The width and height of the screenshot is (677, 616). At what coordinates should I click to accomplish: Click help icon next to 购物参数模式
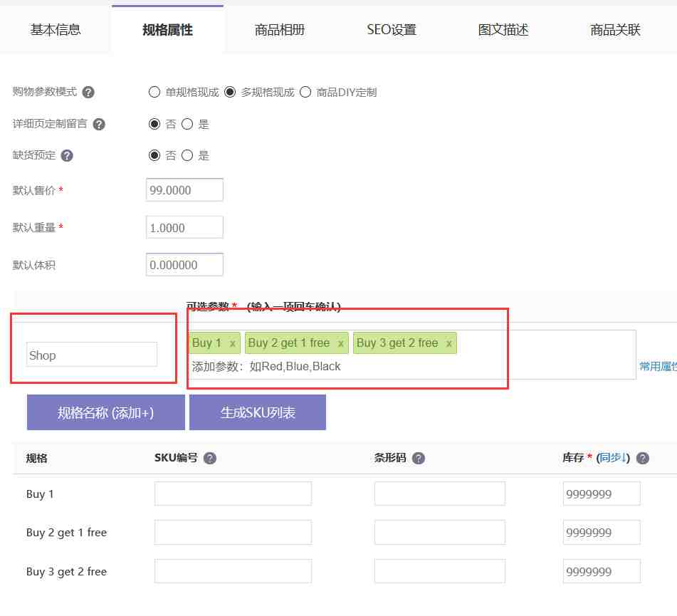coord(88,93)
